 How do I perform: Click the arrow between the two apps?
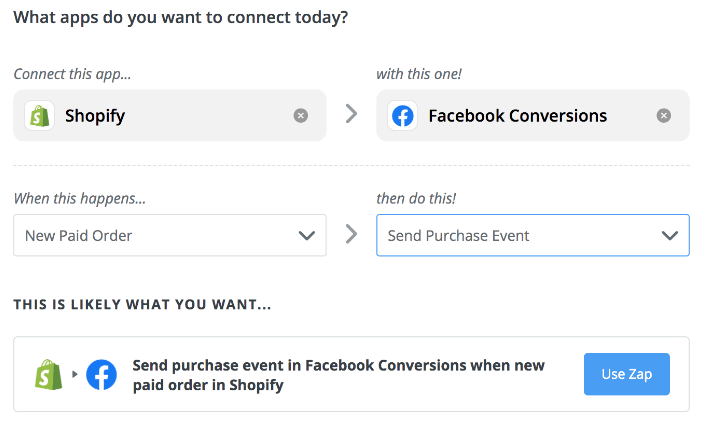point(351,114)
